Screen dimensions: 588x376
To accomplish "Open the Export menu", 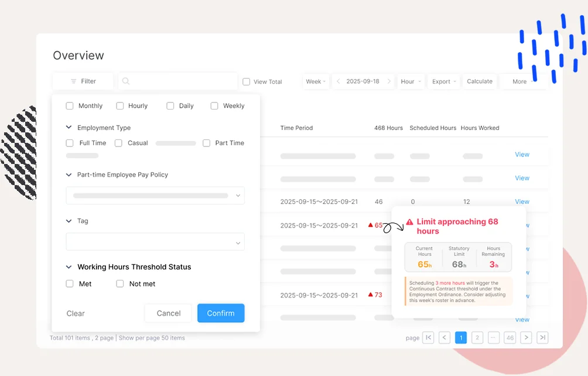I will click(x=444, y=81).
